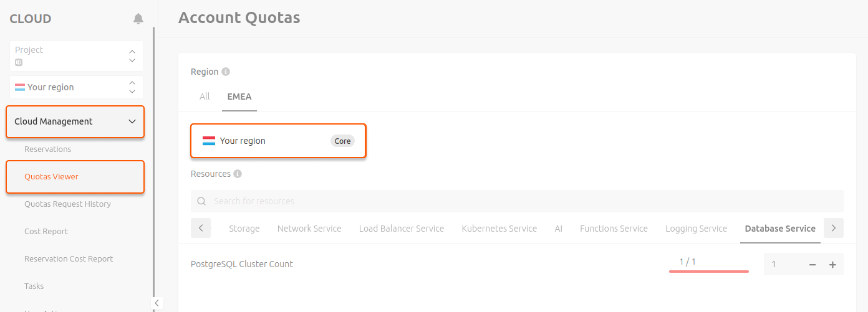Click the info icon beside Resources
This screenshot has height=312, width=868.
pyautogui.click(x=238, y=174)
